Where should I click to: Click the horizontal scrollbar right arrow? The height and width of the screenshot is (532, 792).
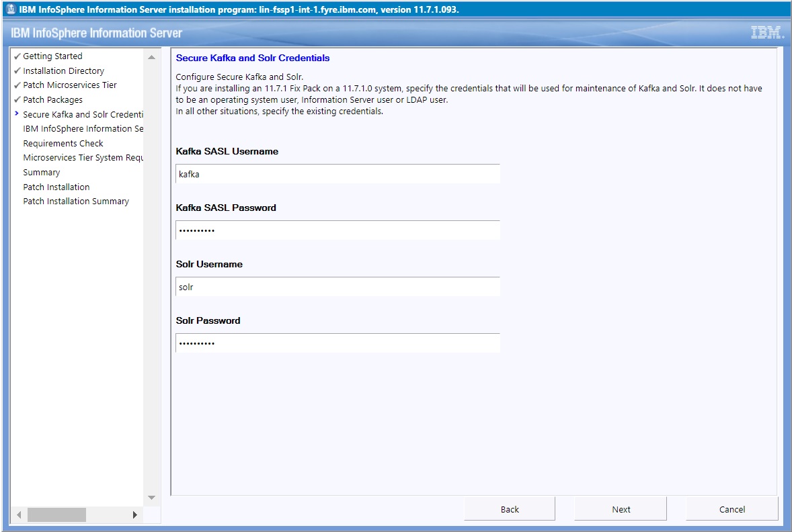(x=134, y=515)
